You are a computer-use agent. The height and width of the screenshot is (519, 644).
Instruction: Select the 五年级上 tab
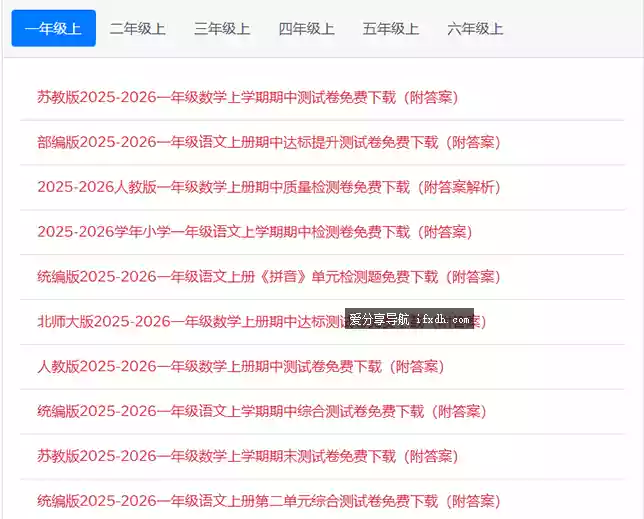391,29
